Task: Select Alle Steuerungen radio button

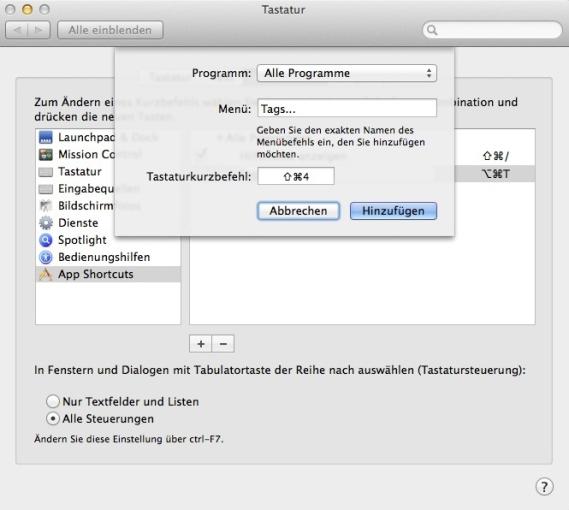Action: (x=53, y=419)
